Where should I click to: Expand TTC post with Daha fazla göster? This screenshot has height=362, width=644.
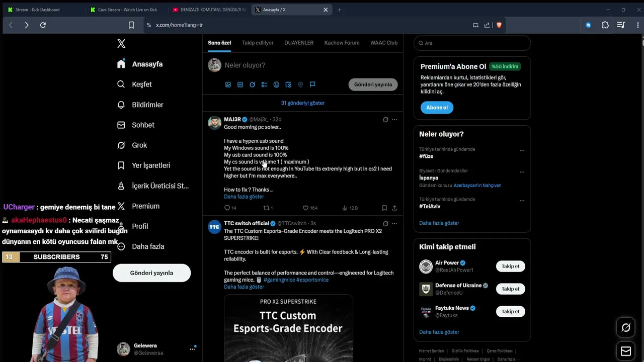coord(244,287)
